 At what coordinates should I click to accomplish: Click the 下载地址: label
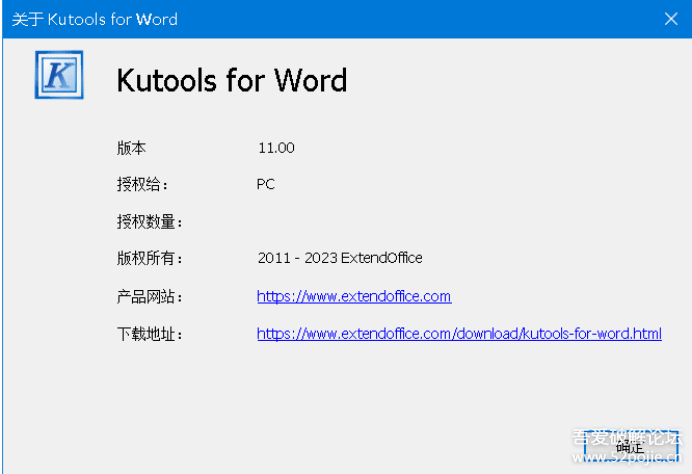[x=150, y=334]
